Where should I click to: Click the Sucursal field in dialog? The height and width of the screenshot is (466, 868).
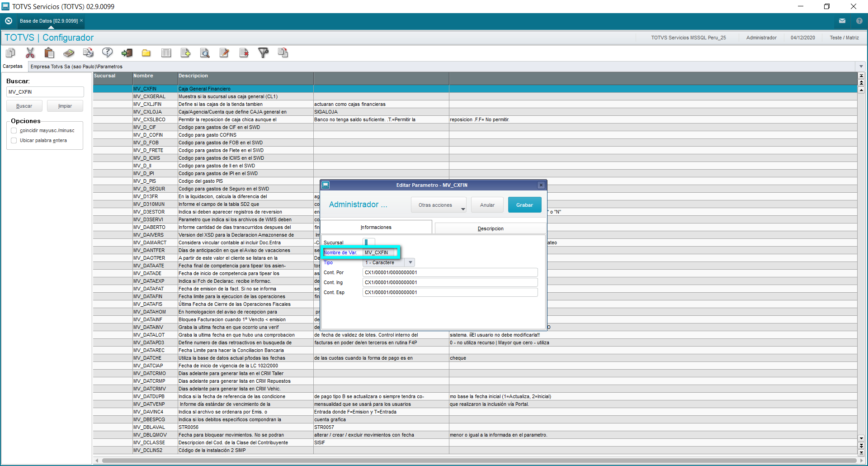point(369,243)
